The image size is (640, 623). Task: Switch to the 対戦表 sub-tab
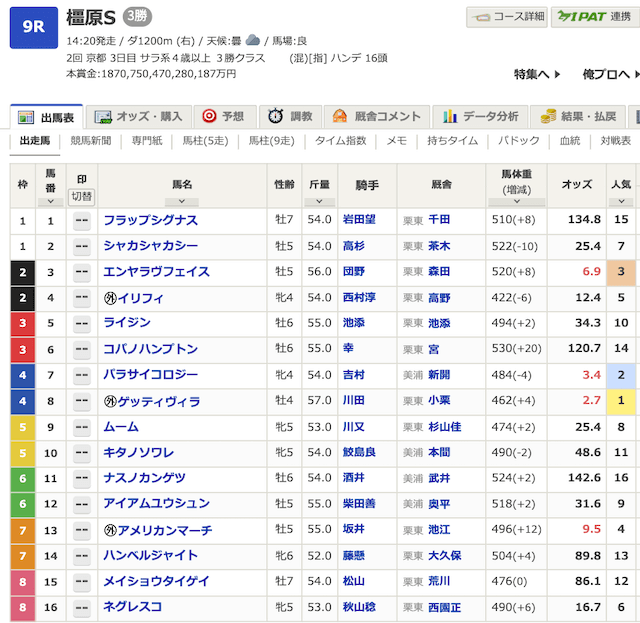(x=615, y=141)
